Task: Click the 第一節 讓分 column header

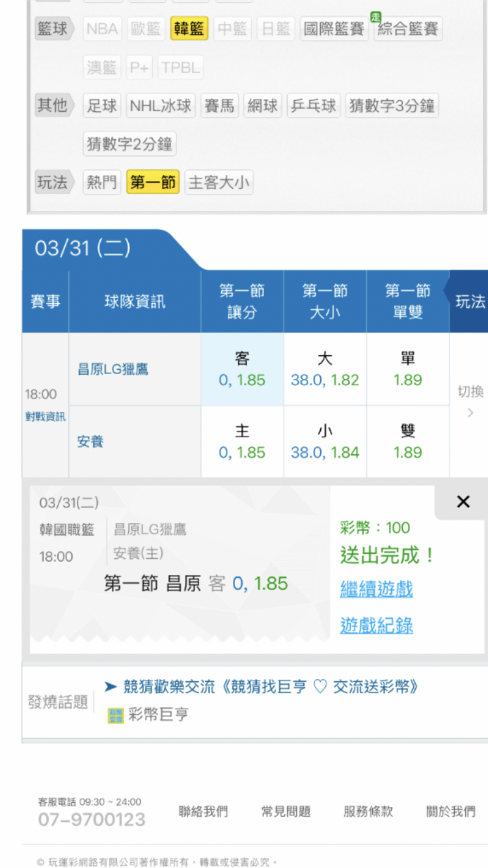Action: click(x=242, y=301)
